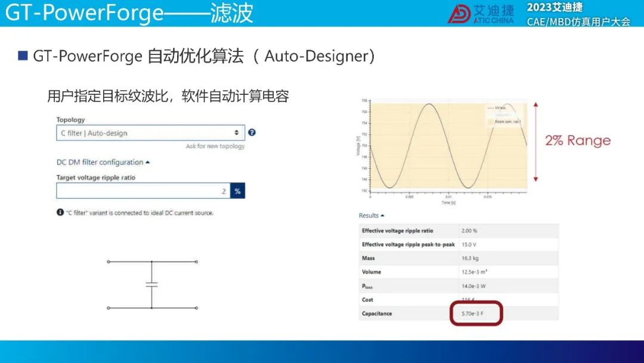Collapse the DC DM filter configuration section
The height and width of the screenshot is (363, 644).
[x=103, y=162]
